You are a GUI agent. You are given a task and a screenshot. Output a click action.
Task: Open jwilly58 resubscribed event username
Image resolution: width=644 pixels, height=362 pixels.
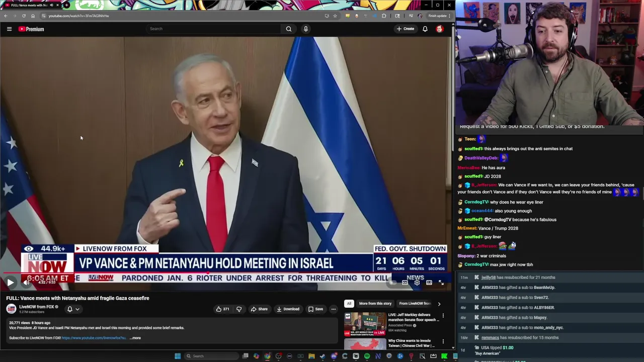click(489, 278)
